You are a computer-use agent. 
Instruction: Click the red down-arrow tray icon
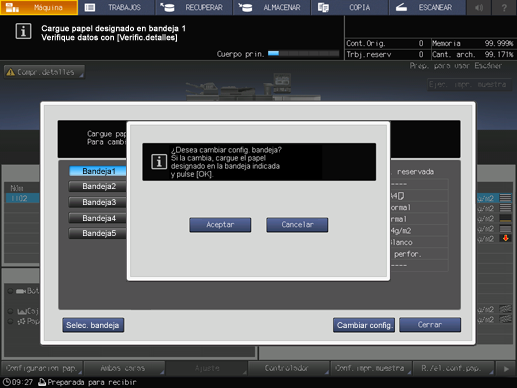506,238
